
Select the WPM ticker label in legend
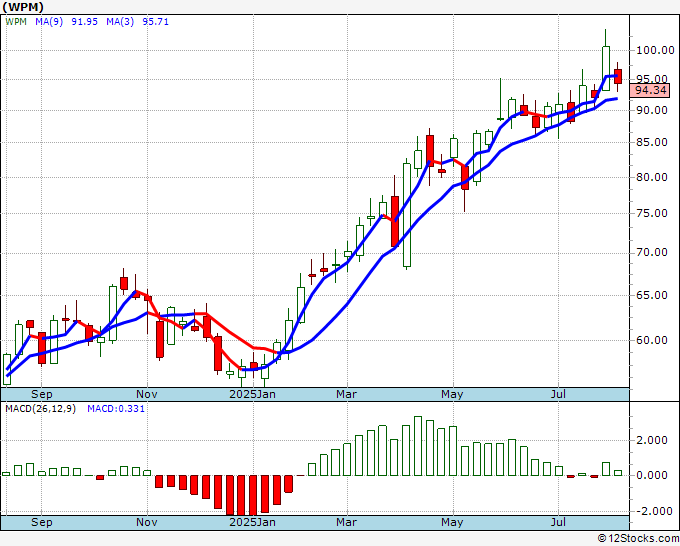(x=16, y=22)
